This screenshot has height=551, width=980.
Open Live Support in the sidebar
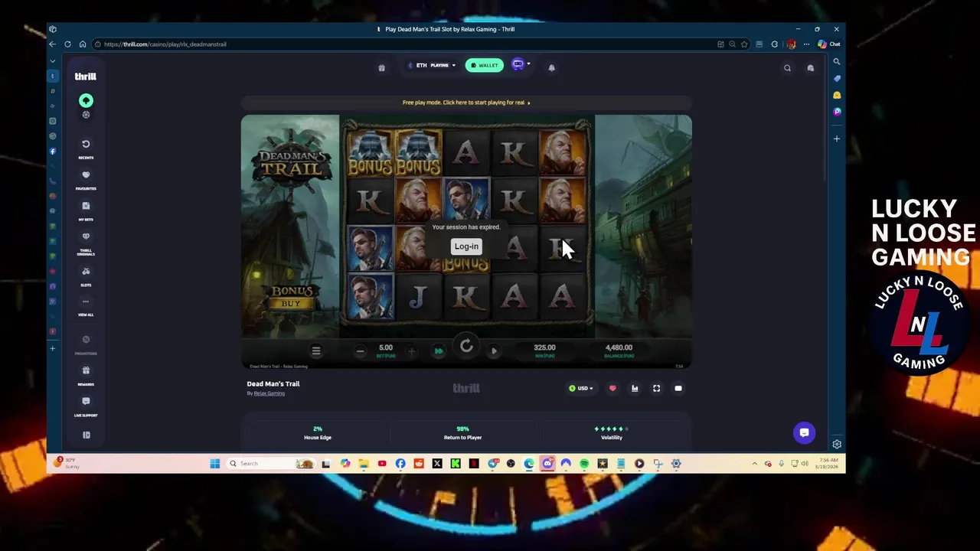(x=86, y=402)
